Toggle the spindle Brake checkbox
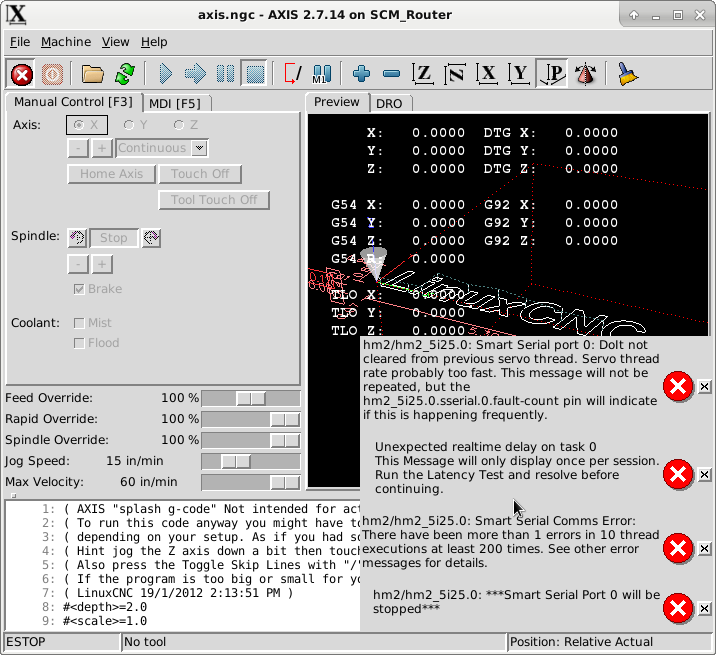This screenshot has width=716, height=655. pyautogui.click(x=80, y=289)
